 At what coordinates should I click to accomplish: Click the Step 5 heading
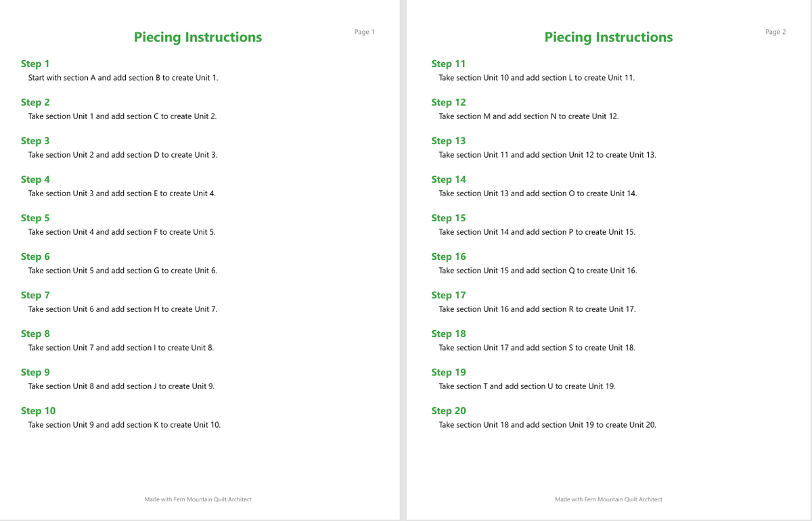[x=35, y=218]
